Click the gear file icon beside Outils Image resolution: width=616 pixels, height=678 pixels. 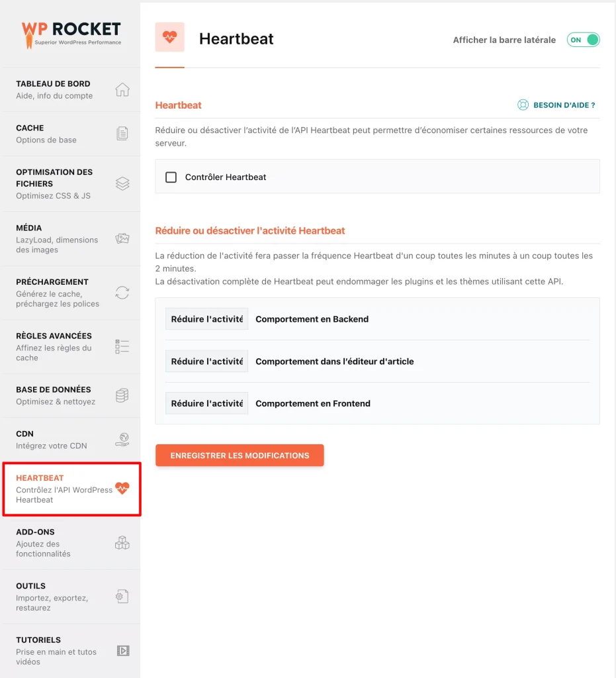click(122, 597)
